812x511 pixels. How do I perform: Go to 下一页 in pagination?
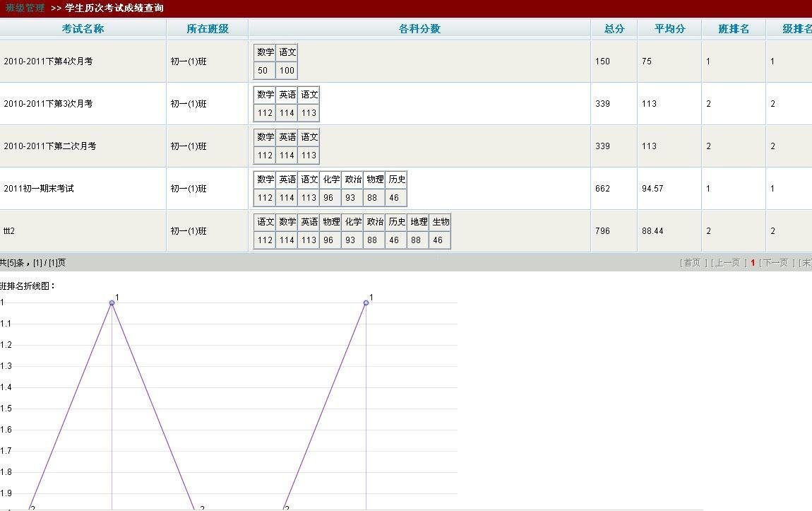775,263
